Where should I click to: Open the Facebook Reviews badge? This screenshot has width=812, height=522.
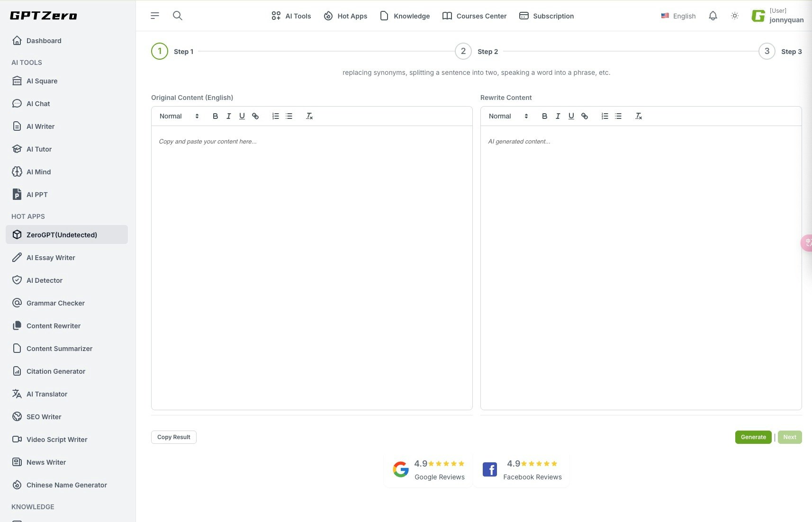pos(522,469)
